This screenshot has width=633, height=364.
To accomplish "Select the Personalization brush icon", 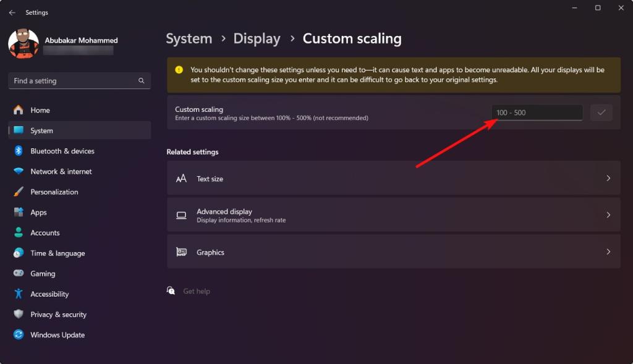I will click(19, 192).
